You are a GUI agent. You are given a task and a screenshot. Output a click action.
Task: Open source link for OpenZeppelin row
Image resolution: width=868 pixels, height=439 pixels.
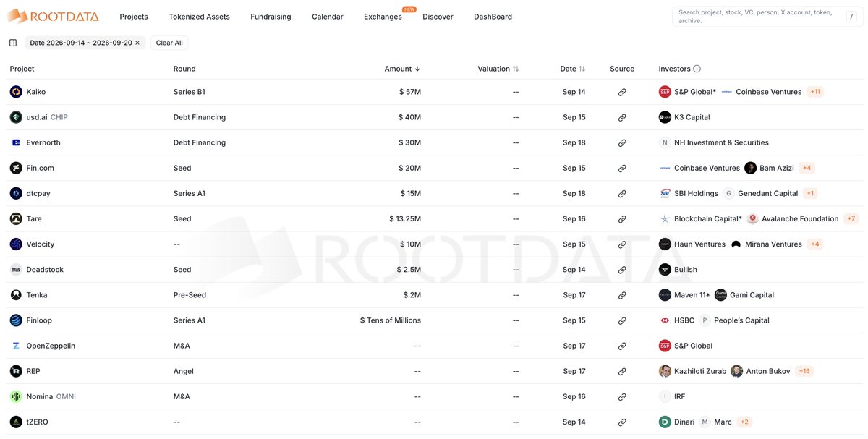[622, 346]
